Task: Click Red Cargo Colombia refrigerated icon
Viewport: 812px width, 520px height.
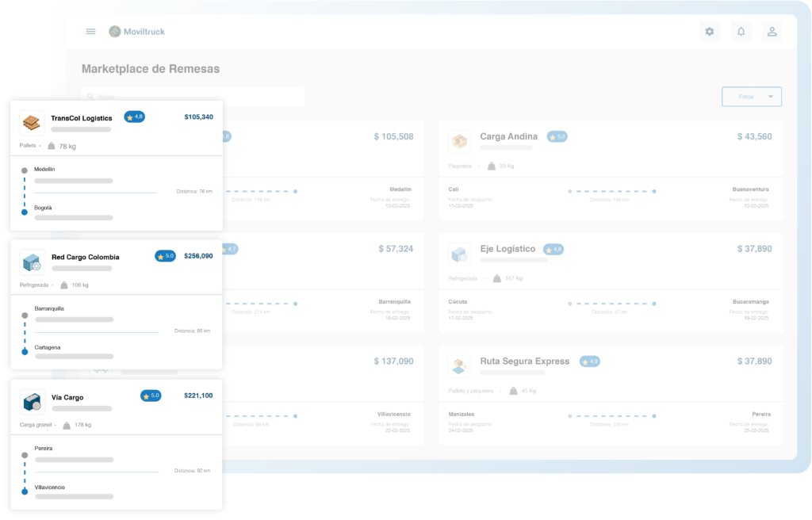Action: tap(32, 262)
